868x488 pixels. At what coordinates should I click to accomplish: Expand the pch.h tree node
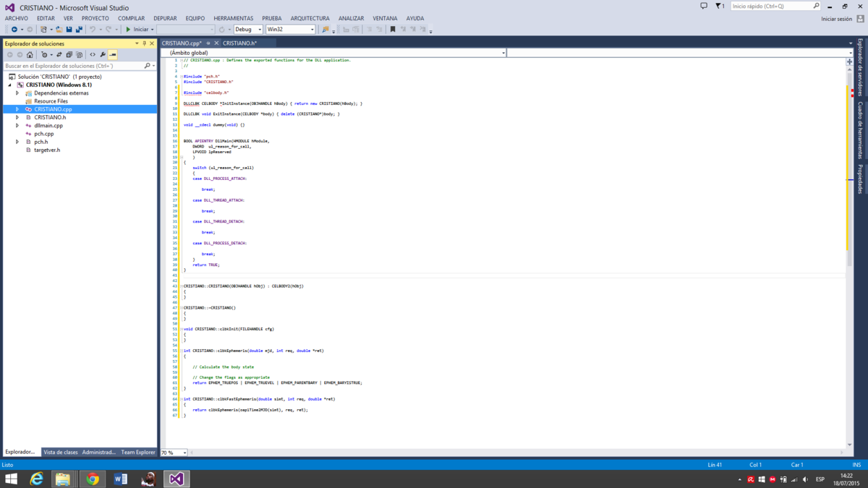(x=17, y=142)
